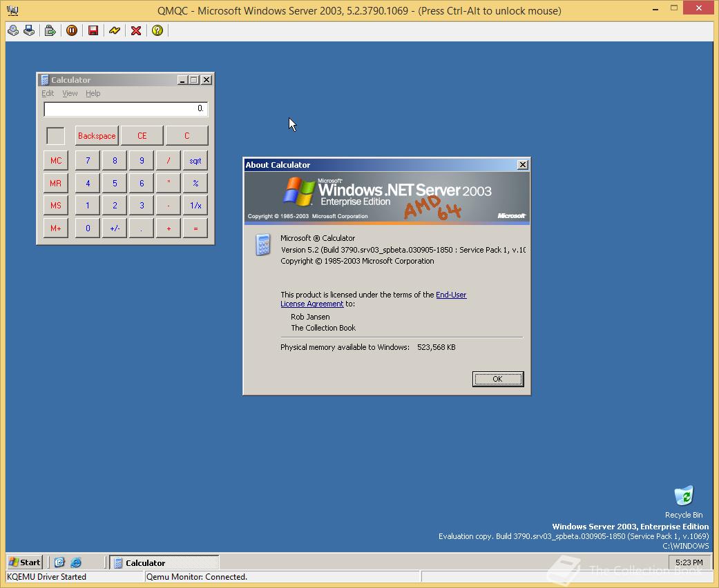Screen dimensions: 719x588
Task: Click the memory indicator box in Calculator
Action: coord(55,136)
